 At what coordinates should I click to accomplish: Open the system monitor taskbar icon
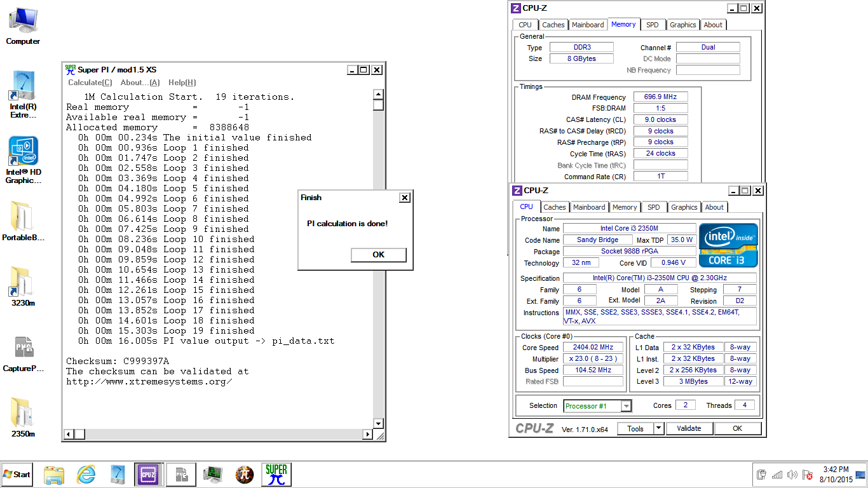click(x=213, y=475)
